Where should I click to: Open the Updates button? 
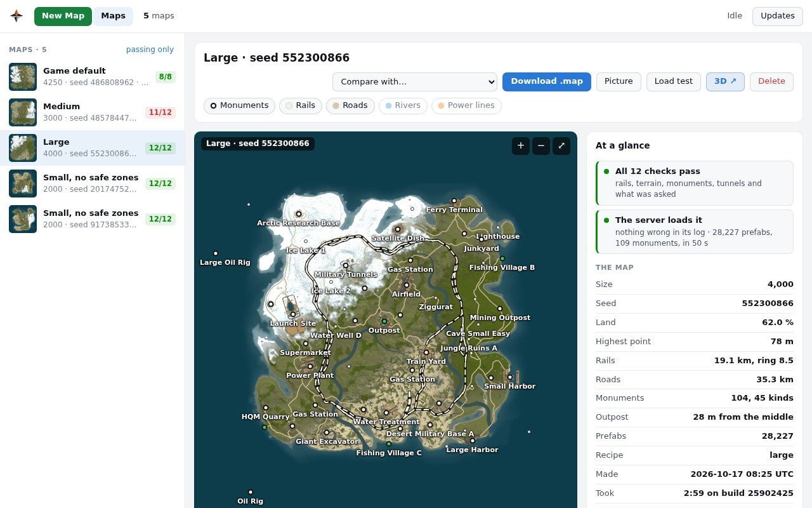pyautogui.click(x=778, y=16)
